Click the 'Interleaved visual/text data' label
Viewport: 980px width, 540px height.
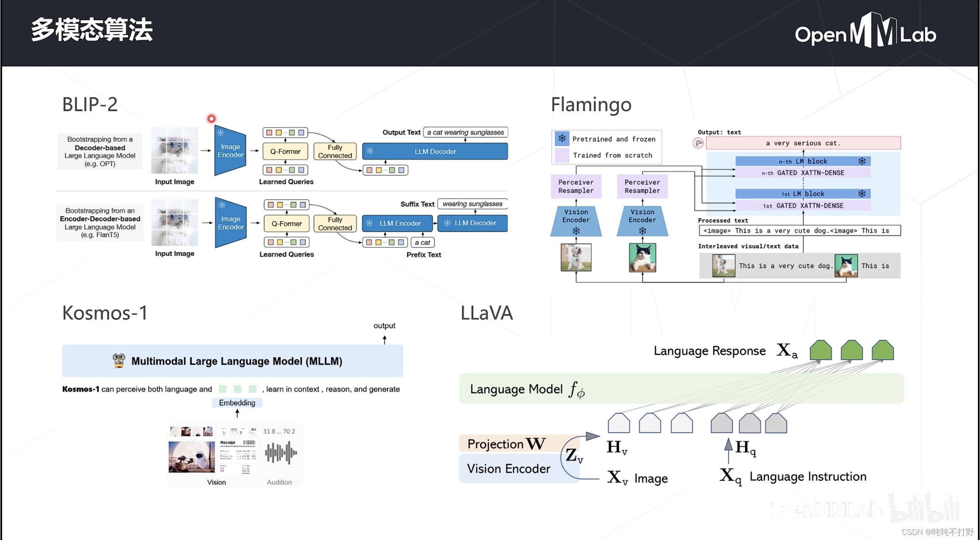(x=748, y=246)
